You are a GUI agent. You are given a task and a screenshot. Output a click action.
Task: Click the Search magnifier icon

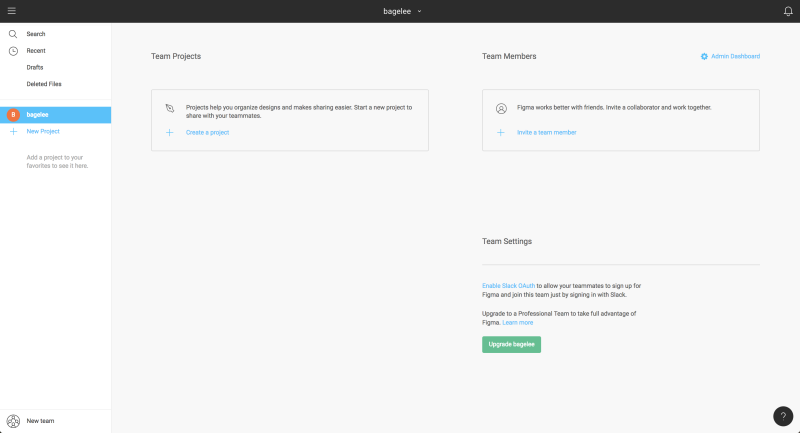point(13,34)
